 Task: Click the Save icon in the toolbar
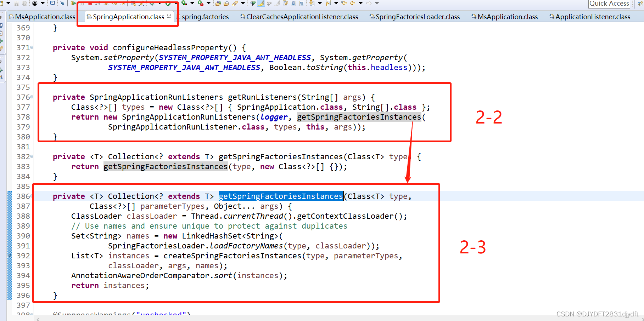coord(16,4)
